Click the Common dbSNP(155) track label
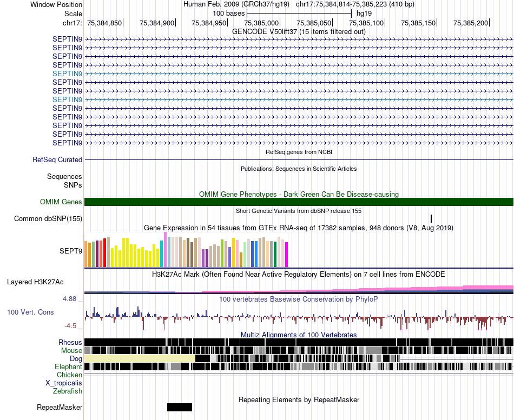This screenshot has height=420, width=514. click(48, 218)
